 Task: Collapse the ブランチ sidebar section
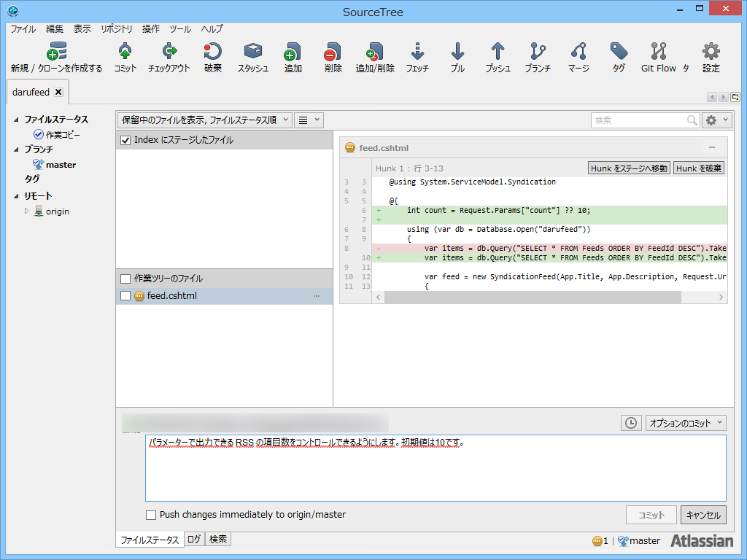click(x=16, y=149)
